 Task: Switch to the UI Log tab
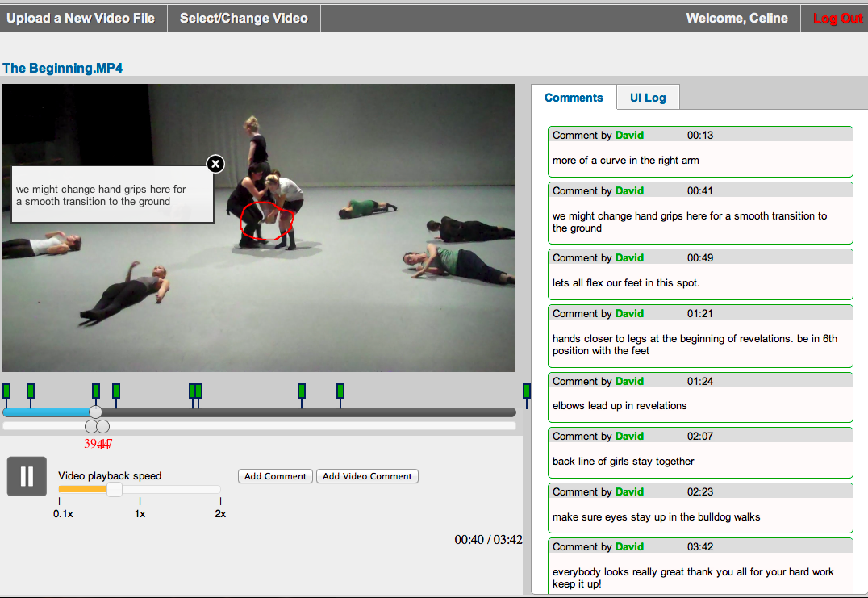(x=648, y=98)
